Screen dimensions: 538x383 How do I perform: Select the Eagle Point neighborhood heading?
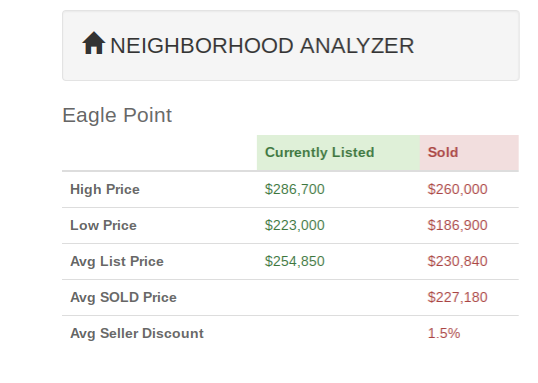click(117, 115)
